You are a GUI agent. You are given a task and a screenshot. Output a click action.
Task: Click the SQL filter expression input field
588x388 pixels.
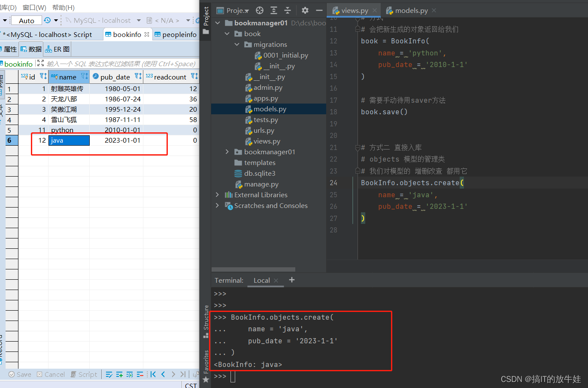[121, 64]
